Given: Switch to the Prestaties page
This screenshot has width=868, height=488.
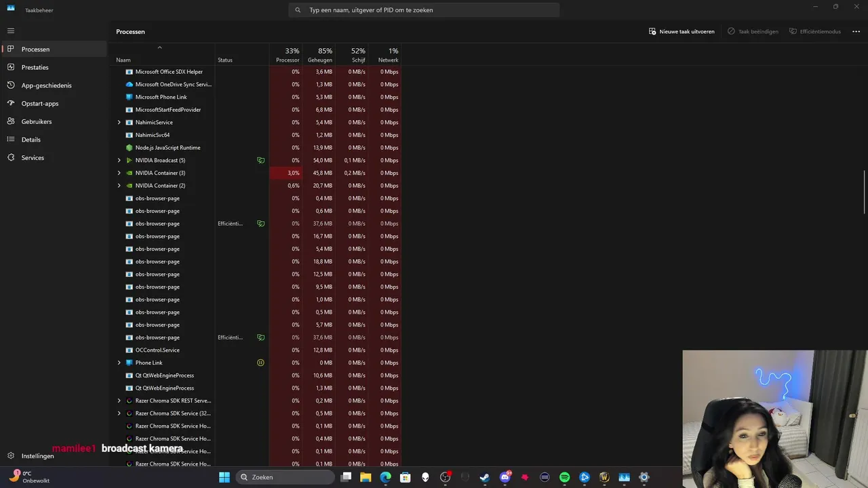Looking at the screenshot, I should coord(54,67).
